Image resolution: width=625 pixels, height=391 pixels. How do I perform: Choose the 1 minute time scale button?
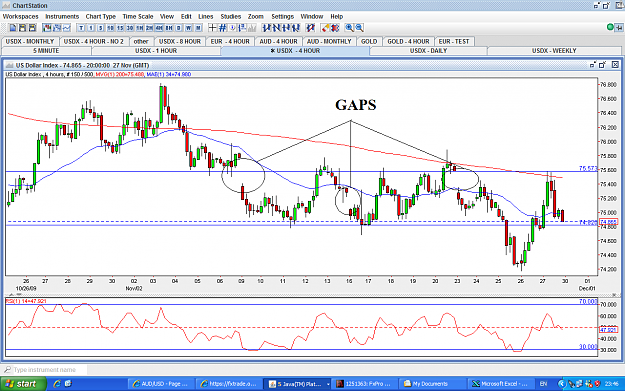(91, 28)
